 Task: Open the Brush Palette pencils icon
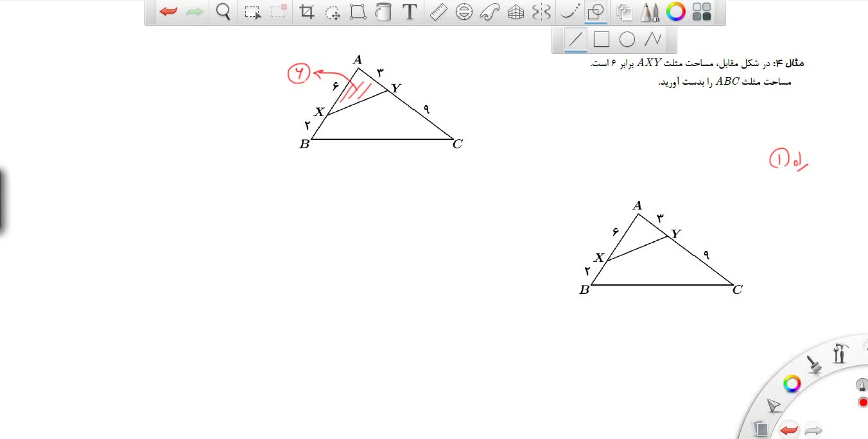(650, 12)
